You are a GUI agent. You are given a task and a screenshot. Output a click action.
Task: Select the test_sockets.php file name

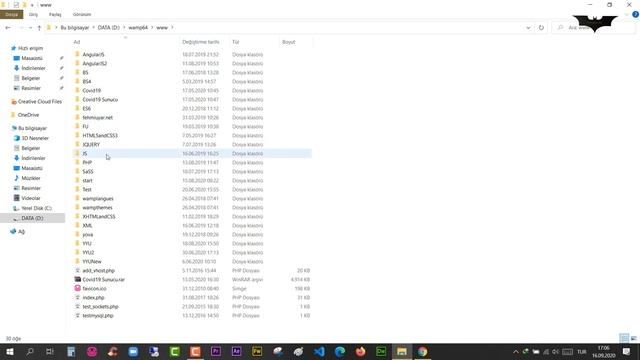pyautogui.click(x=100, y=307)
